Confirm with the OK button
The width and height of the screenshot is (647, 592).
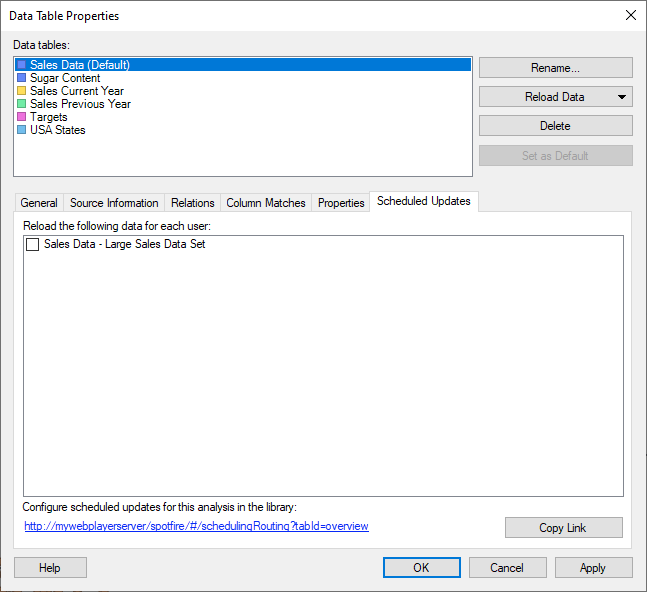[422, 568]
